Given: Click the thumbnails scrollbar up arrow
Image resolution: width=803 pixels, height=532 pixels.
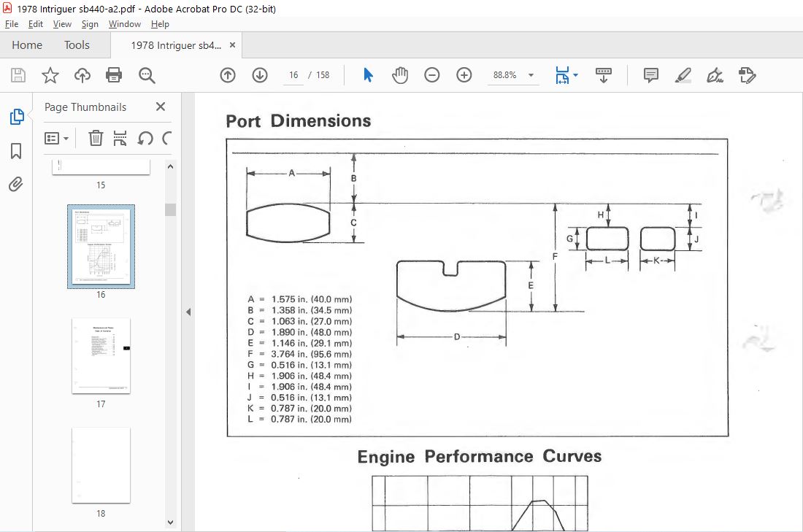Looking at the screenshot, I should pos(171,166).
